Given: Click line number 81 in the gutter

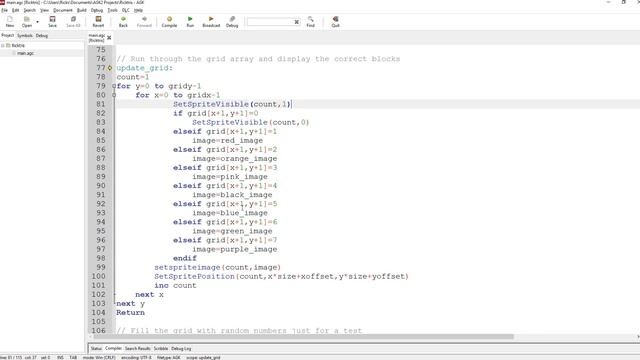Looking at the screenshot, I should 100,104.
